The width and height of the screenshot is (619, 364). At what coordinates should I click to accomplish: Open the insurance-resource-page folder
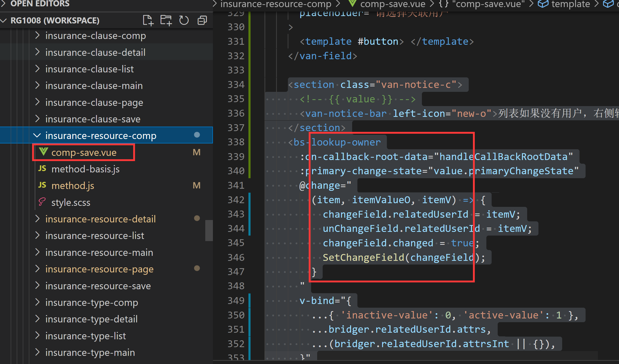pyautogui.click(x=99, y=269)
